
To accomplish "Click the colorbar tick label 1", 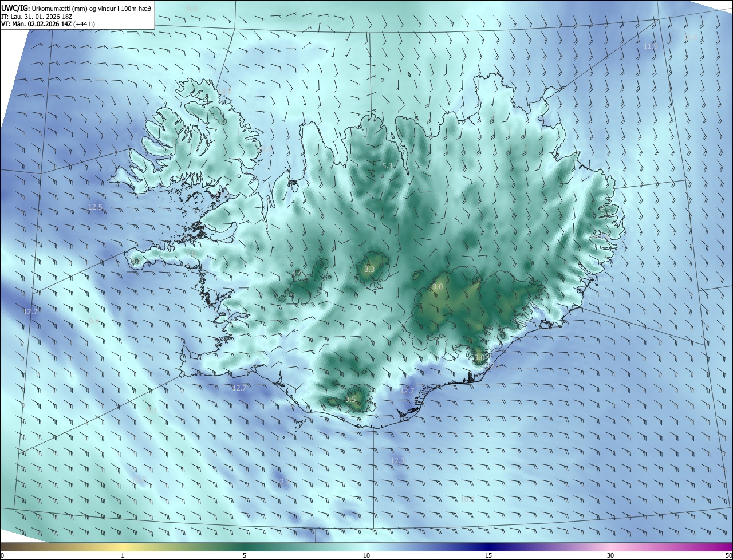I will click(123, 555).
